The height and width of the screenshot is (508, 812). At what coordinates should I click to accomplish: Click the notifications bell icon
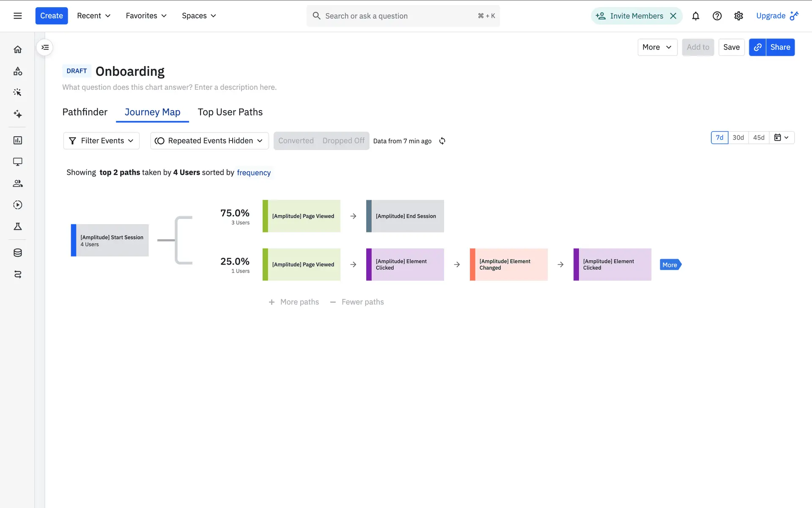[x=695, y=16]
